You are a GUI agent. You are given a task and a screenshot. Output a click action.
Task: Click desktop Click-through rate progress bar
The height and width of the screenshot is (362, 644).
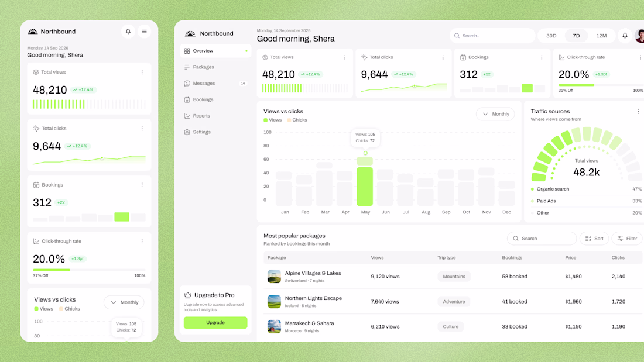pyautogui.click(x=601, y=85)
